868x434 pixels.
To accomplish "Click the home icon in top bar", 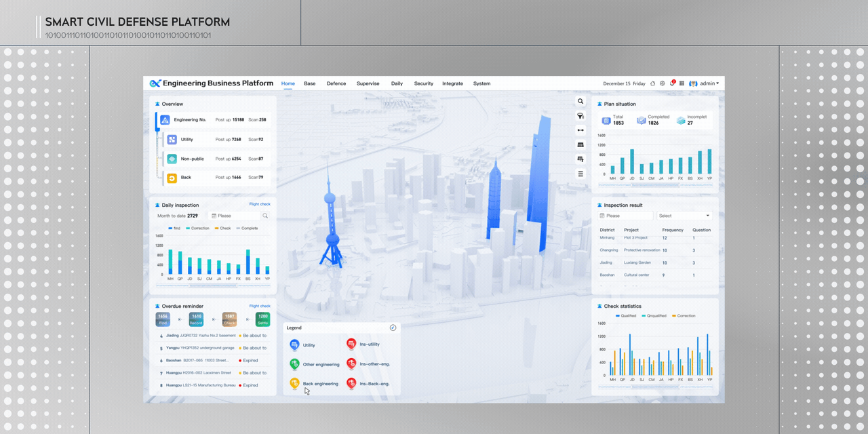I will pos(652,83).
